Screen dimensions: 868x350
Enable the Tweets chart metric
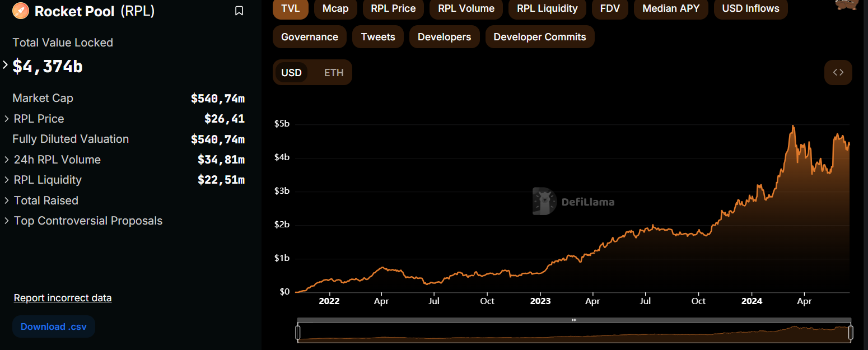tap(378, 37)
